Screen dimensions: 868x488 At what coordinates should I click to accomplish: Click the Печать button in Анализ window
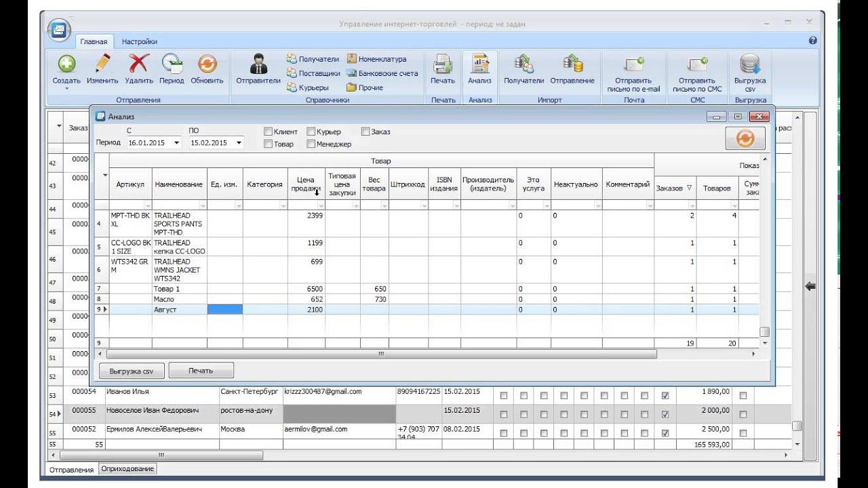pyautogui.click(x=201, y=371)
